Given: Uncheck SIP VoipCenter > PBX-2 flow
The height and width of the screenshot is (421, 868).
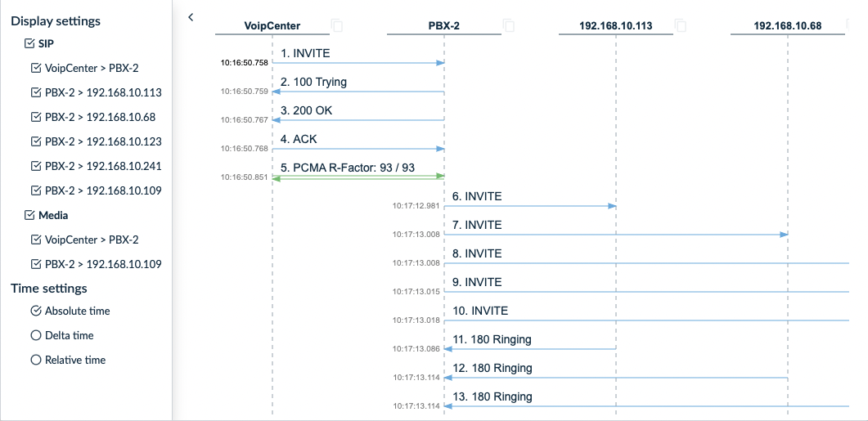Looking at the screenshot, I should (36, 68).
